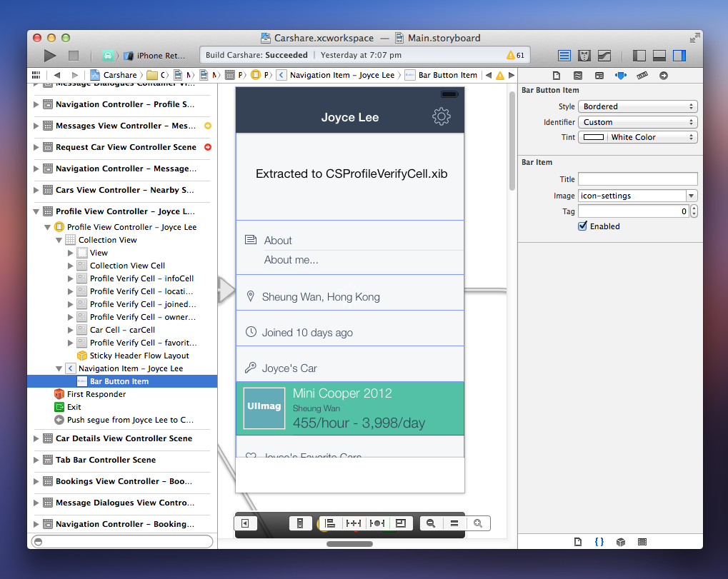Toggle the bottom debug area visibility

click(x=659, y=56)
